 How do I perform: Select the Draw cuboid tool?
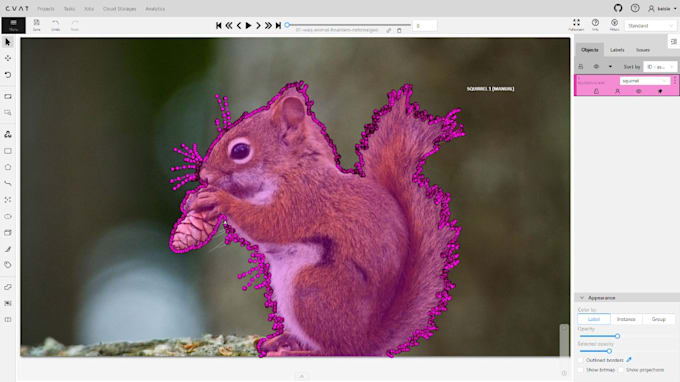click(x=8, y=233)
